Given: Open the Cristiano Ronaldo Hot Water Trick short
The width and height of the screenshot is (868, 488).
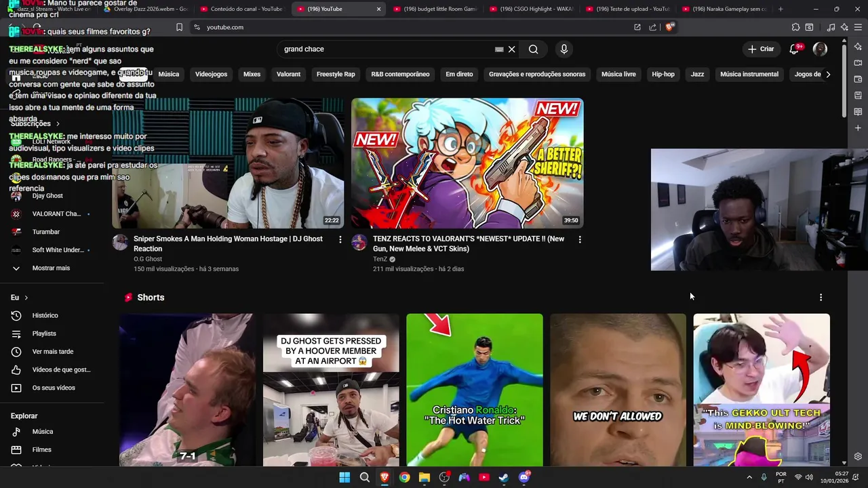Looking at the screenshot, I should (475, 390).
